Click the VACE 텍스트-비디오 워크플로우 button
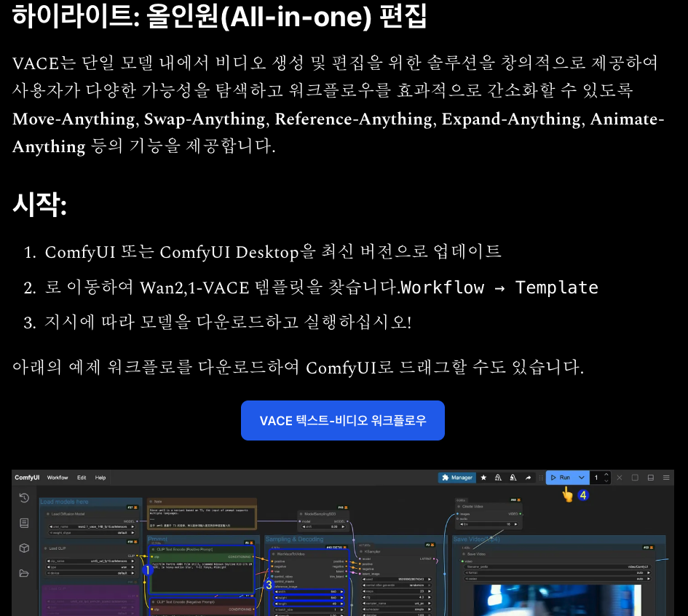The width and height of the screenshot is (688, 616). pos(342,421)
